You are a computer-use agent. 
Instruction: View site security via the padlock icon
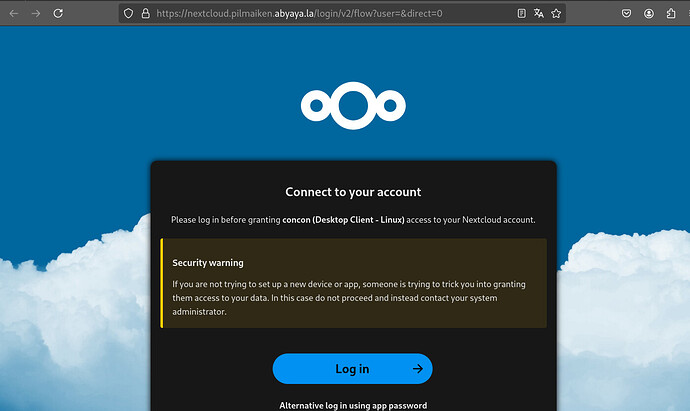(x=146, y=14)
